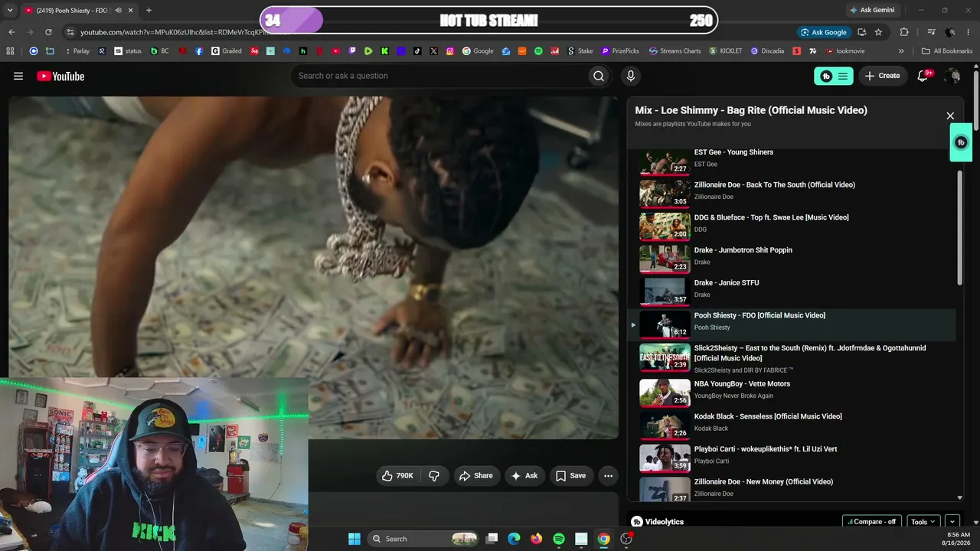980x551 pixels.
Task: Open the Stake bookmark
Action: (580, 51)
